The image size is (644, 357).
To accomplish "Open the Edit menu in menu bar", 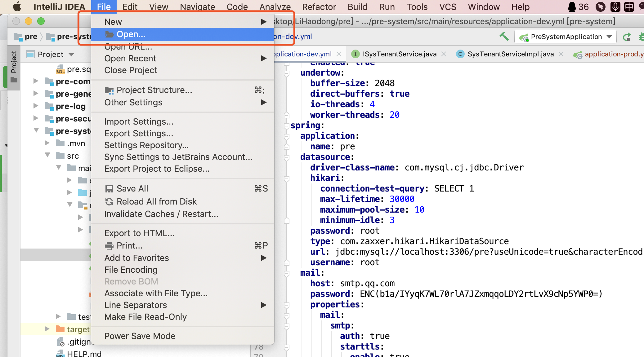I will pos(130,7).
